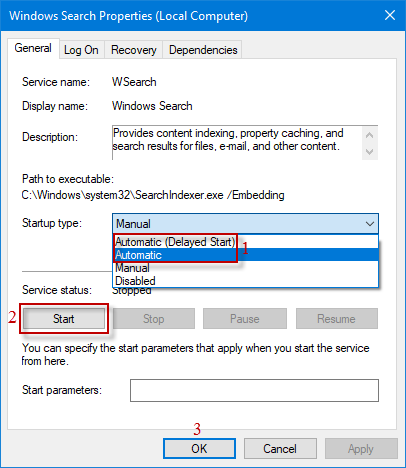The height and width of the screenshot is (468, 406).
Task: Dismiss dialog with Cancel button
Action: click(x=280, y=449)
